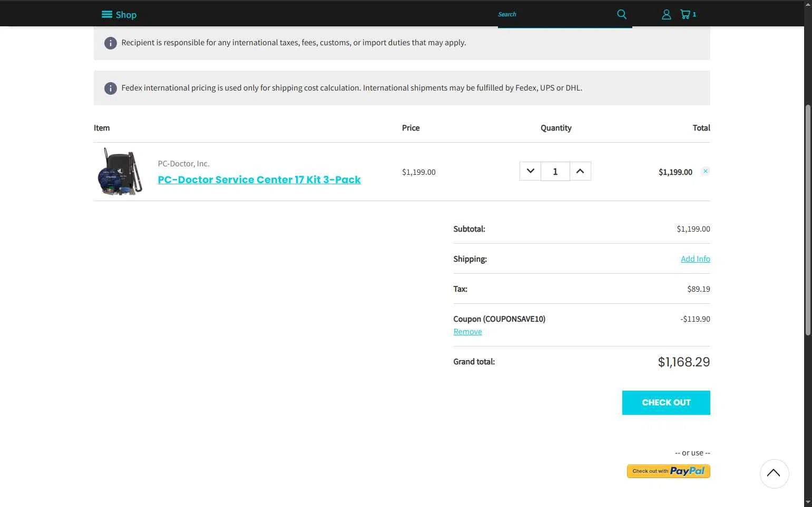This screenshot has height=507, width=812.
Task: Click the scroll-to-top arrow button
Action: pos(774,473)
